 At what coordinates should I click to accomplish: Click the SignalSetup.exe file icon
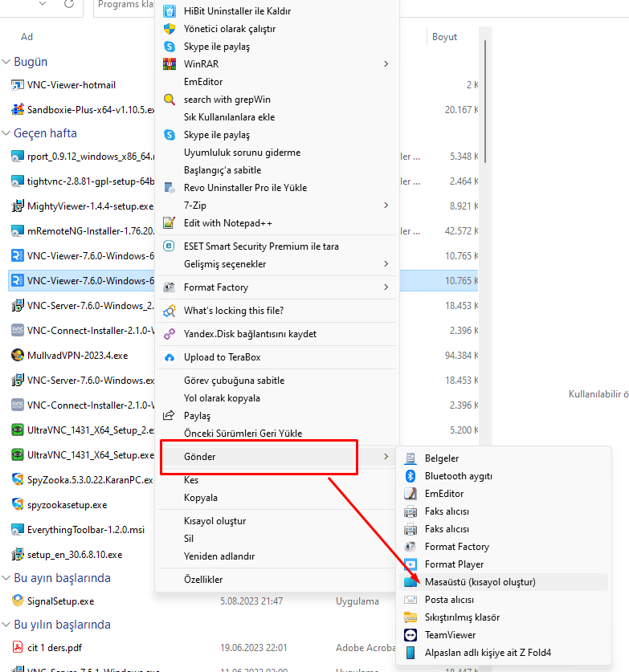tap(18, 601)
